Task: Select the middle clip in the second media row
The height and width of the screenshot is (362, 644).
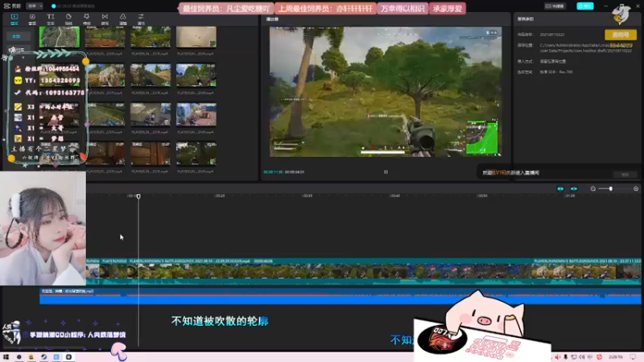Action: click(151, 75)
